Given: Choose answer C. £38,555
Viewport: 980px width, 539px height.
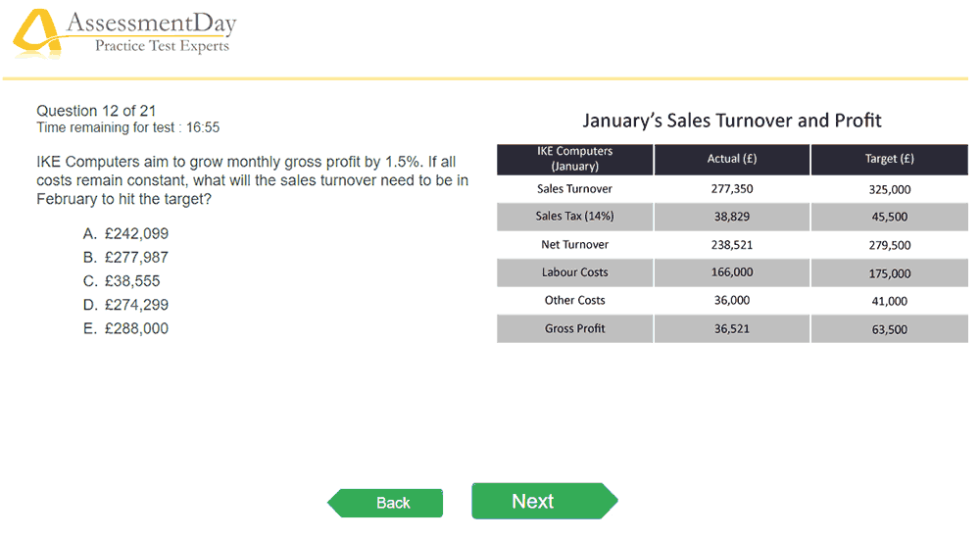Looking at the screenshot, I should coord(122,281).
